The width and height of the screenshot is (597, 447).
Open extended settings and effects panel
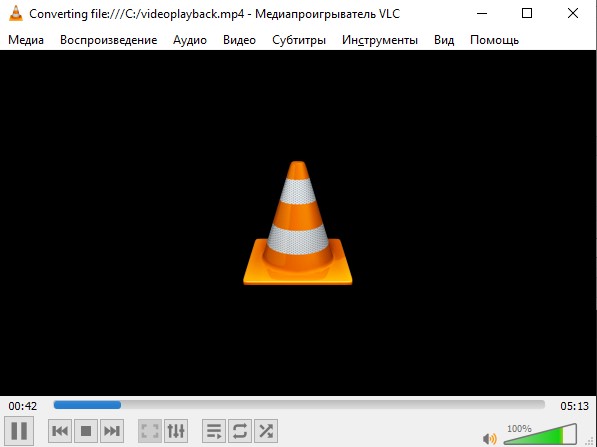coord(176,431)
